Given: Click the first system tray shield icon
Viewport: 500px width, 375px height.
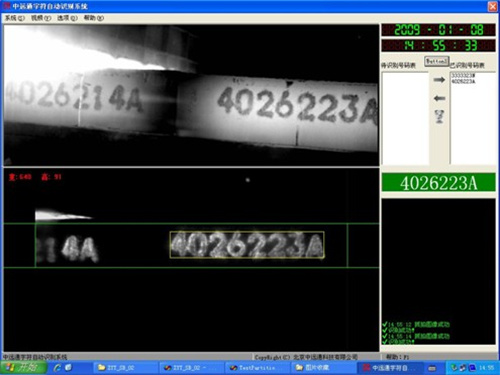Looking at the screenshot, I should 454,368.
